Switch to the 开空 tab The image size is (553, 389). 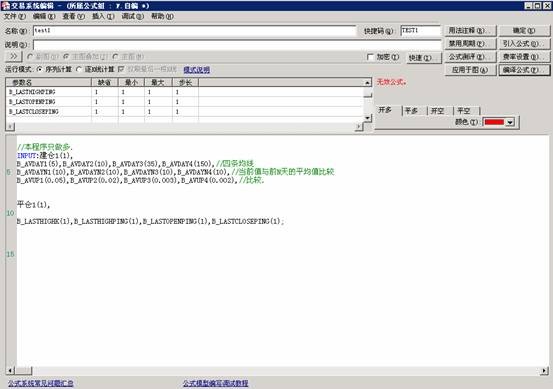(440, 111)
